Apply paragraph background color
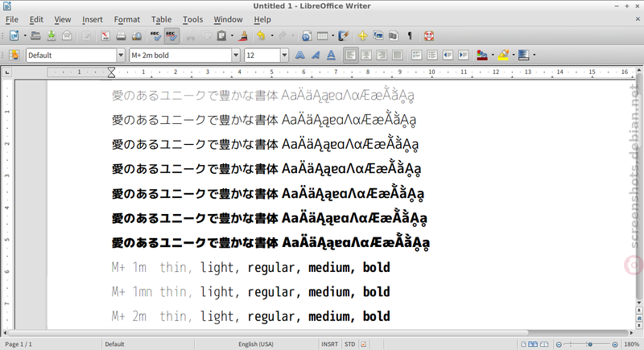Viewport: 644px width, 350px height. (524, 55)
